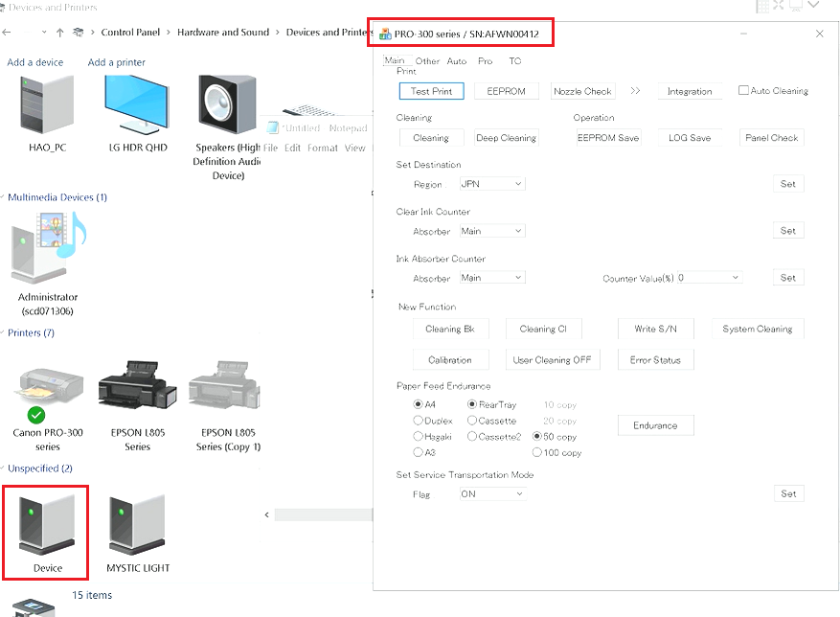Select the Duplex radio button
This screenshot has height=617, width=840.
coord(418,421)
